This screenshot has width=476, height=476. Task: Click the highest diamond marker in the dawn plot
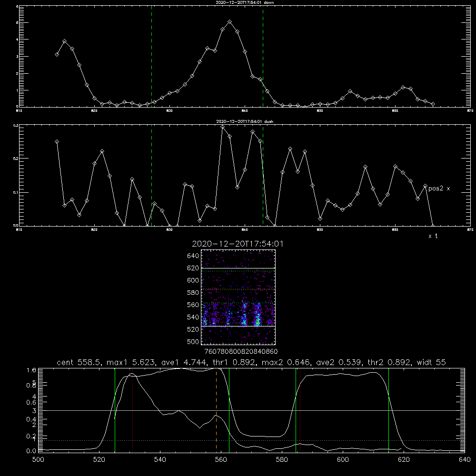[230, 22]
